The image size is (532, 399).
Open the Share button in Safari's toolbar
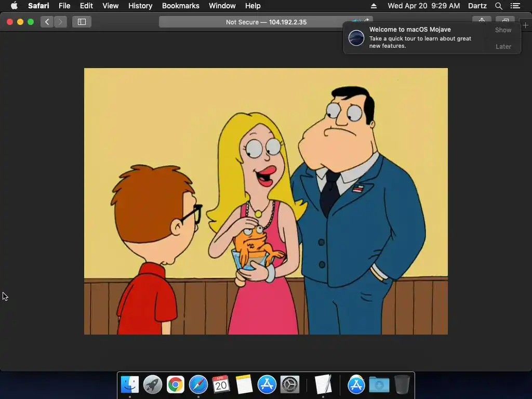point(482,20)
